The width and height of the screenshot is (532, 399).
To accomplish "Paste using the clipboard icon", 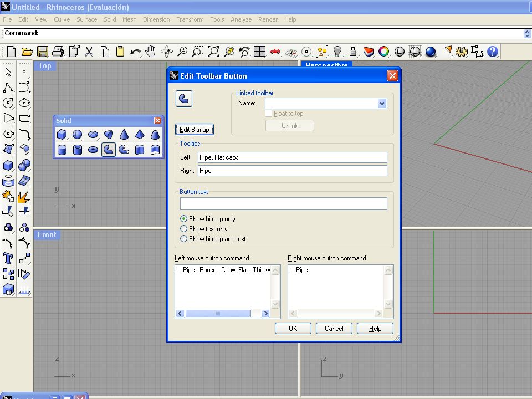I will point(120,52).
